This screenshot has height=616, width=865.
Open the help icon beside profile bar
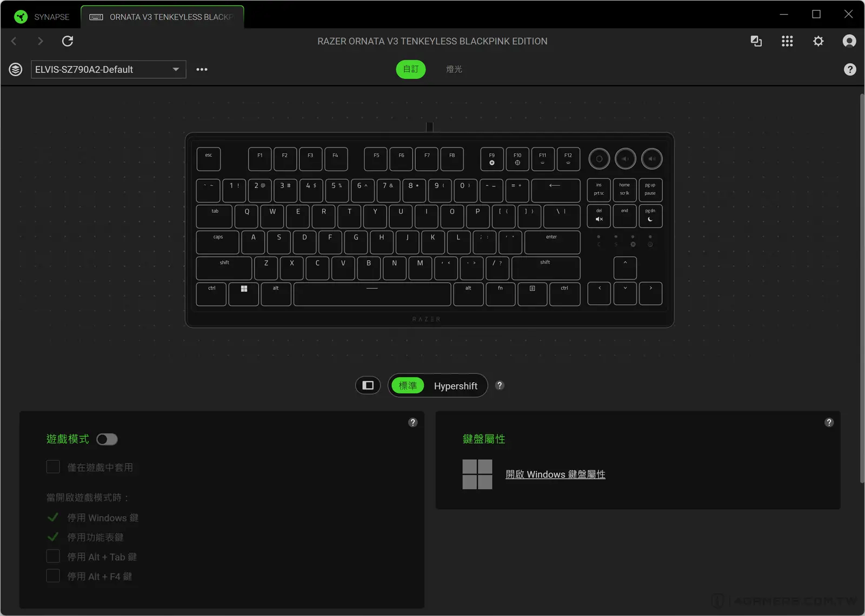pos(850,69)
